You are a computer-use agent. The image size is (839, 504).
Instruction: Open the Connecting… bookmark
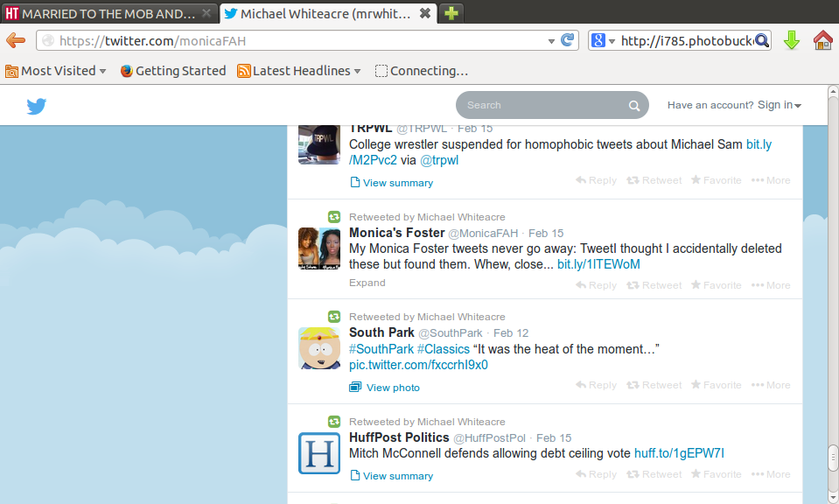pos(422,71)
